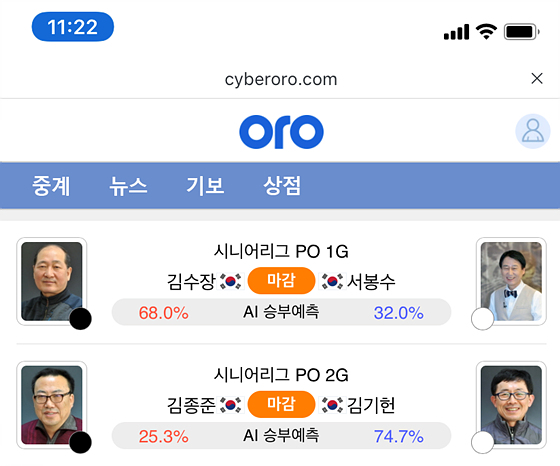Tap the Korean flag next to 김수장
Viewport: 560px width, 466px height.
pyautogui.click(x=231, y=281)
